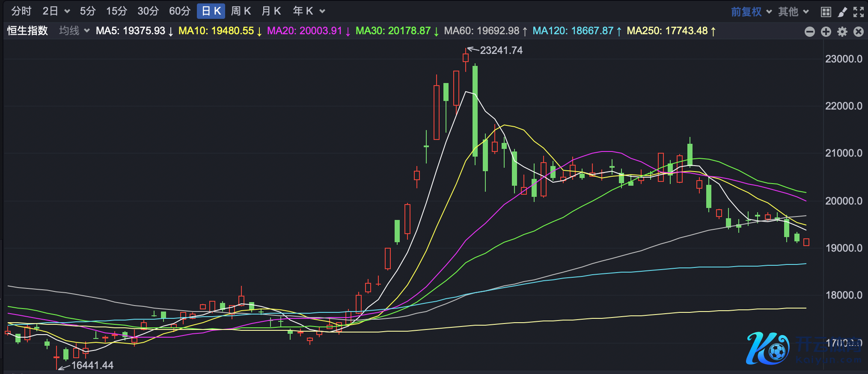
Task: Zoom in the chart with plus icon
Action: pyautogui.click(x=826, y=32)
